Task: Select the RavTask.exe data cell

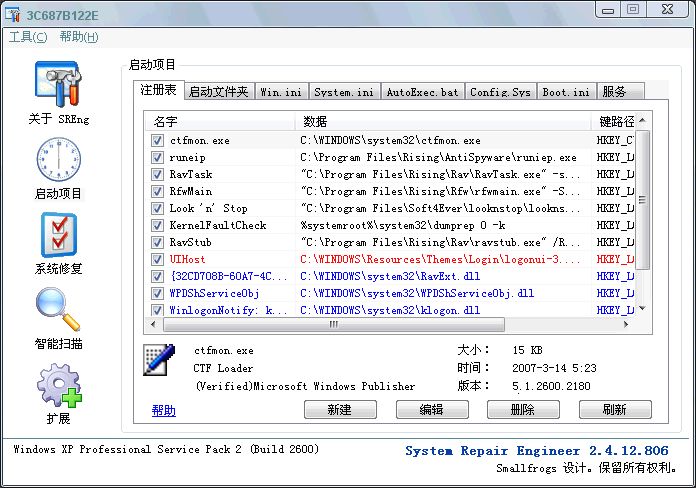Action: (440, 175)
